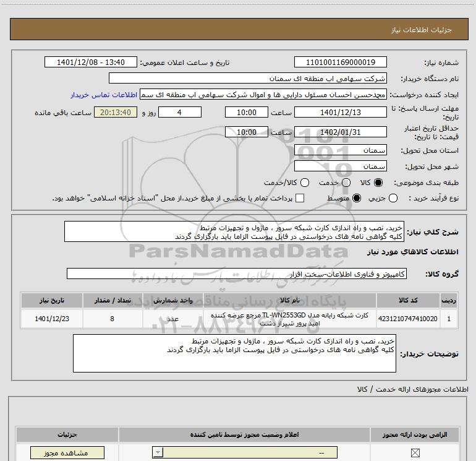476x461 pixels.
Task: Click the general need description text box
Action: click(234, 232)
